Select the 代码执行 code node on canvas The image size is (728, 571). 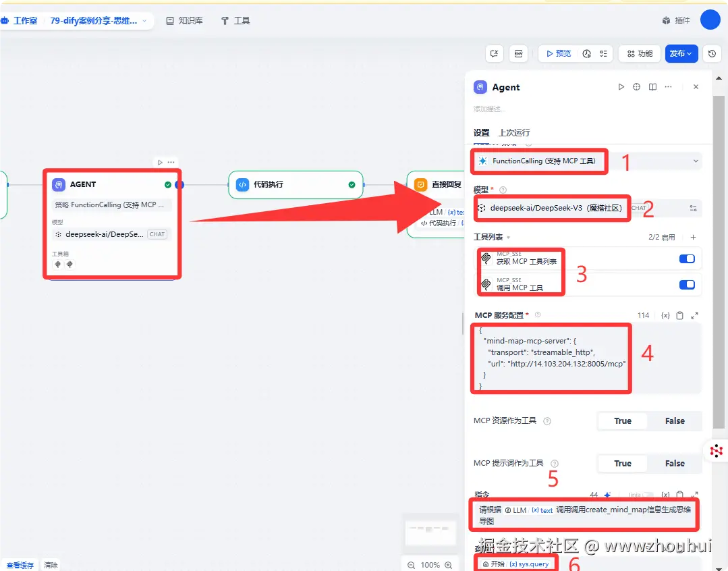click(296, 185)
